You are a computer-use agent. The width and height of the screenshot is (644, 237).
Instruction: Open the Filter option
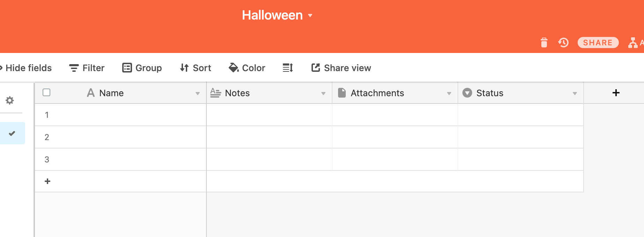(x=87, y=68)
